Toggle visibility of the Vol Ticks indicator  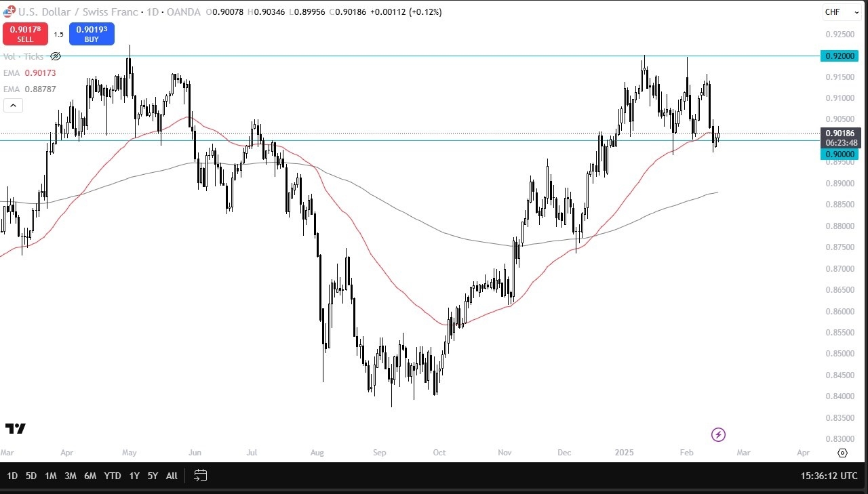tap(56, 57)
